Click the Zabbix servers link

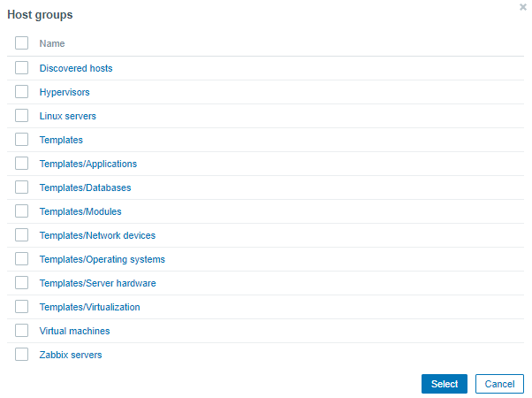pyautogui.click(x=71, y=355)
